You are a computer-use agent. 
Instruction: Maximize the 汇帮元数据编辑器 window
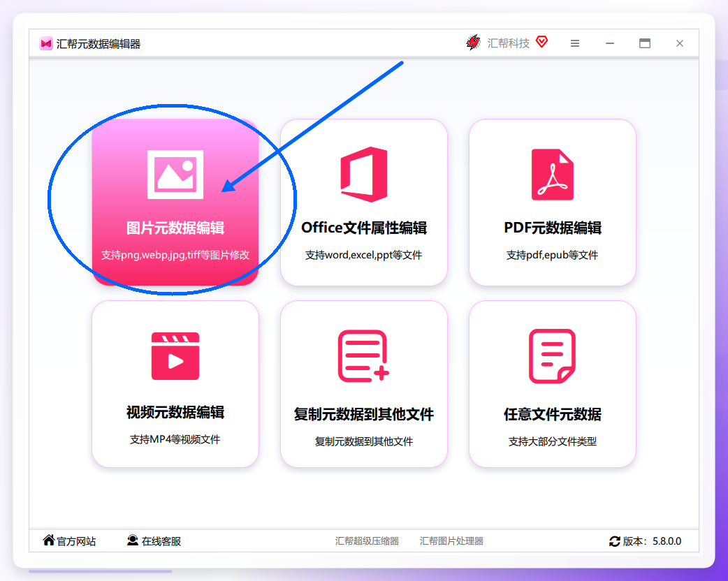pyautogui.click(x=645, y=43)
